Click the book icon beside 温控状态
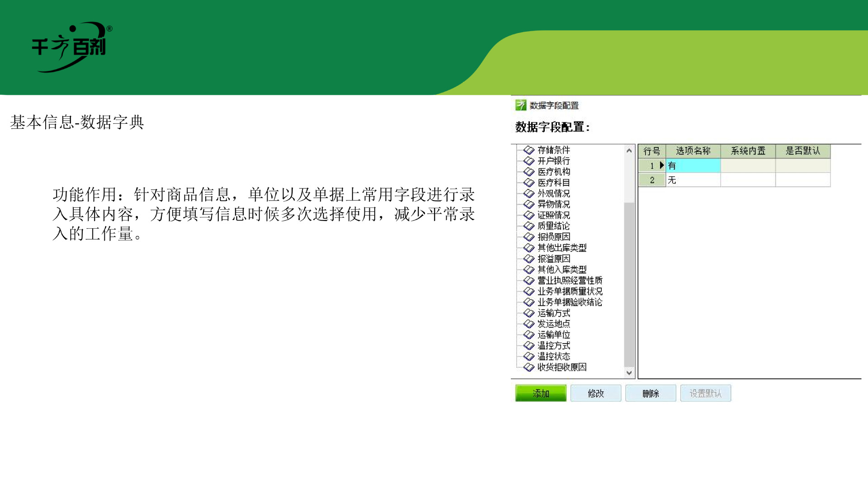This screenshot has width=868, height=488. (528, 356)
